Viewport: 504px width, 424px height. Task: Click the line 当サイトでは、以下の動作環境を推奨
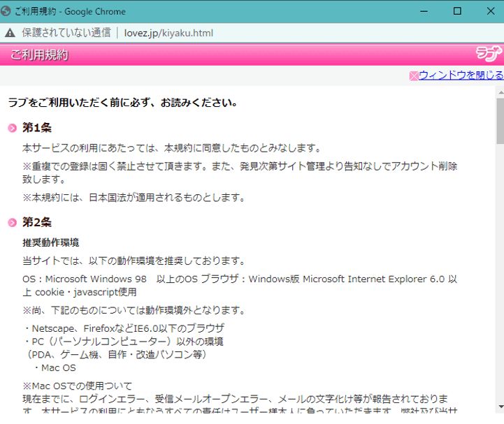point(134,261)
